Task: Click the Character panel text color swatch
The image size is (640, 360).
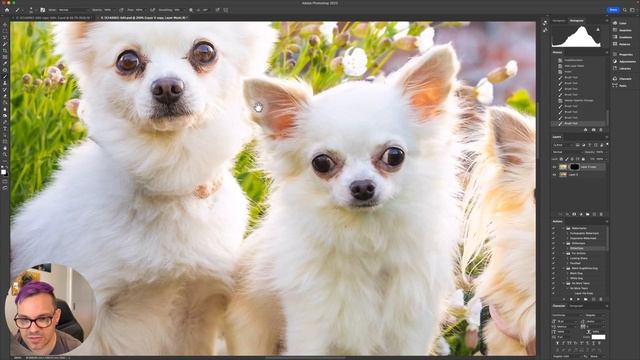Action: point(598,337)
